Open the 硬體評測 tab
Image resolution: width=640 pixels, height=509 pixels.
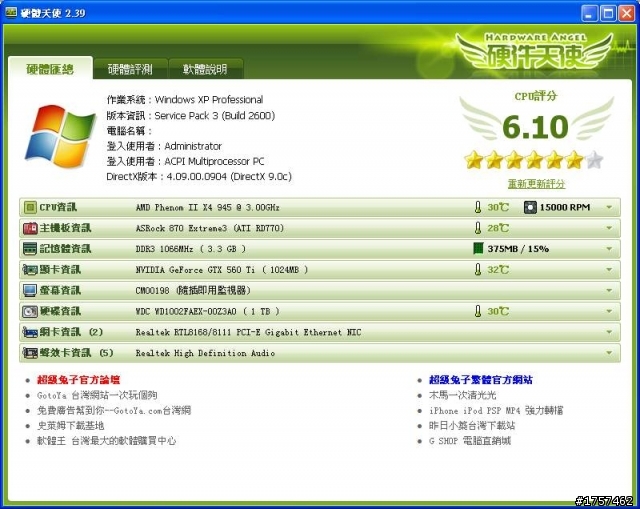(130, 69)
